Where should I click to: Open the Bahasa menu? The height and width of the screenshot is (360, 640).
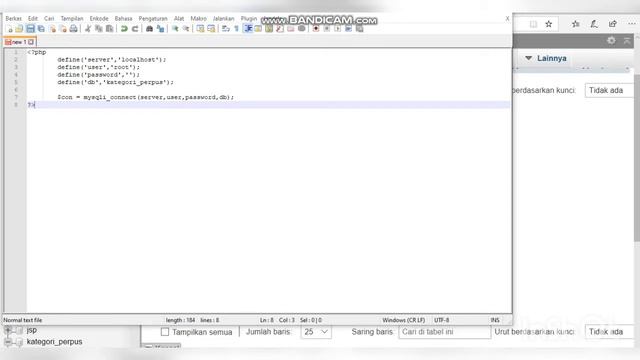(x=123, y=18)
